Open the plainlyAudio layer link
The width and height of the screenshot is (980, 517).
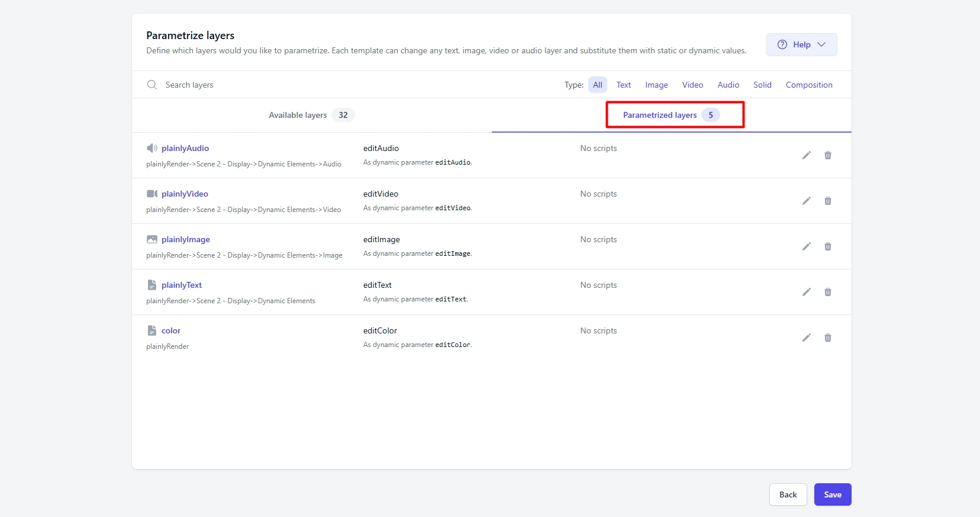[185, 148]
